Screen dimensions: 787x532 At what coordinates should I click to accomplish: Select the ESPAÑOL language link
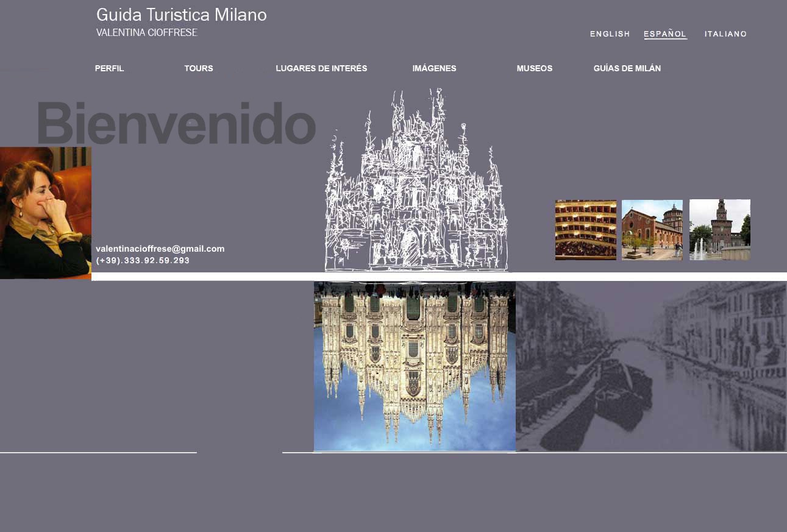click(x=665, y=34)
